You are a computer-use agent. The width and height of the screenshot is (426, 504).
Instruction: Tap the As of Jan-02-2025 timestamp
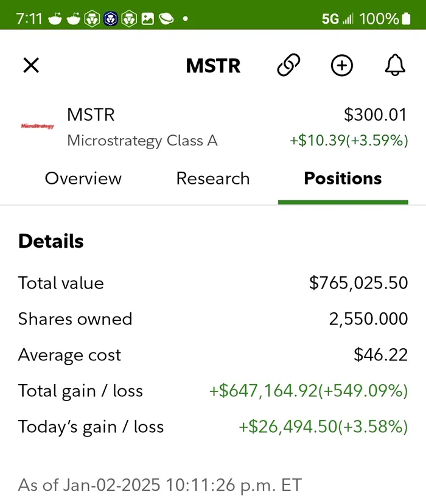[159, 485]
